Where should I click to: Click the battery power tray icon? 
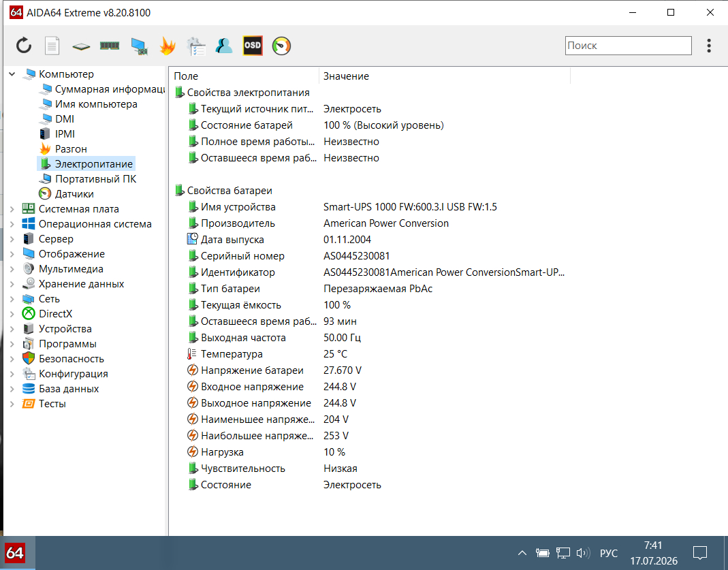(x=542, y=553)
